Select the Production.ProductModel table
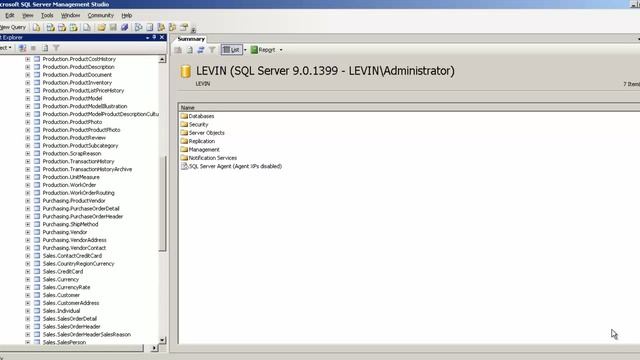 tap(72, 98)
